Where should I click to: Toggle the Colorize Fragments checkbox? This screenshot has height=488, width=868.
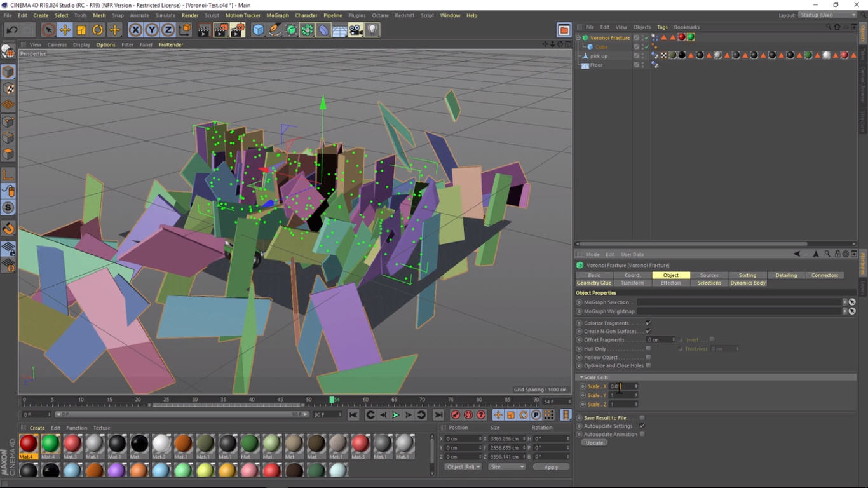coord(648,323)
